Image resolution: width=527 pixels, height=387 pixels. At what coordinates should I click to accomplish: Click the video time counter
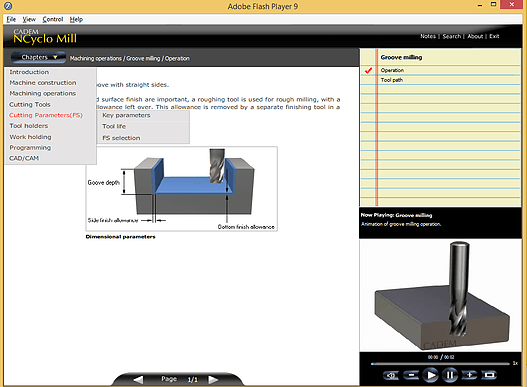pos(441,357)
